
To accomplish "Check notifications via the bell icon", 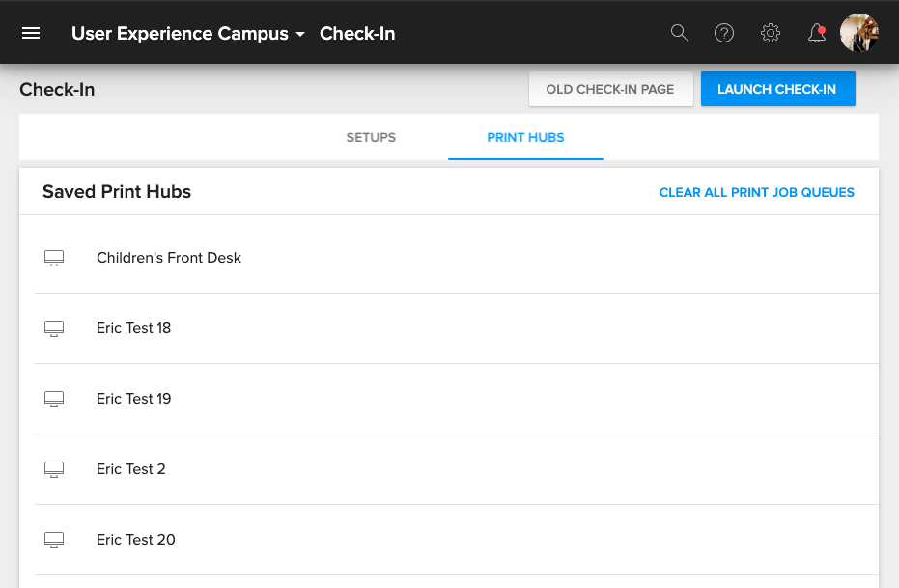I will [815, 32].
